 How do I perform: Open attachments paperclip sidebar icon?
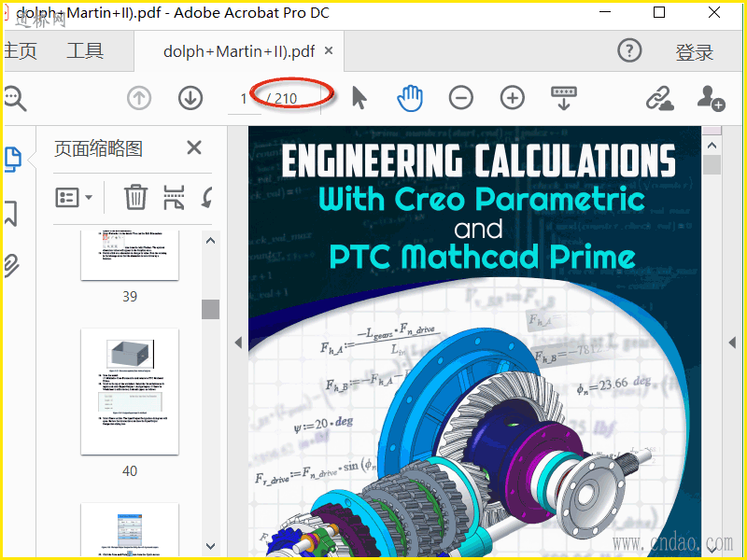[11, 266]
